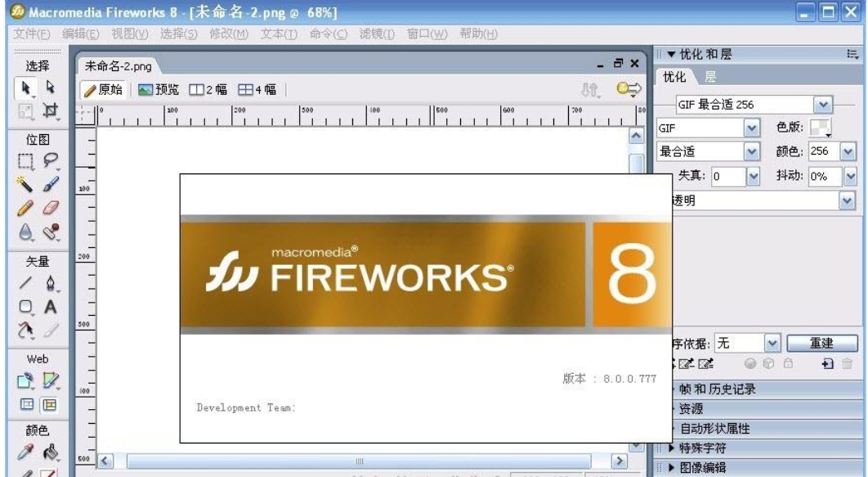Click the 重建 rebuild button

(821, 344)
